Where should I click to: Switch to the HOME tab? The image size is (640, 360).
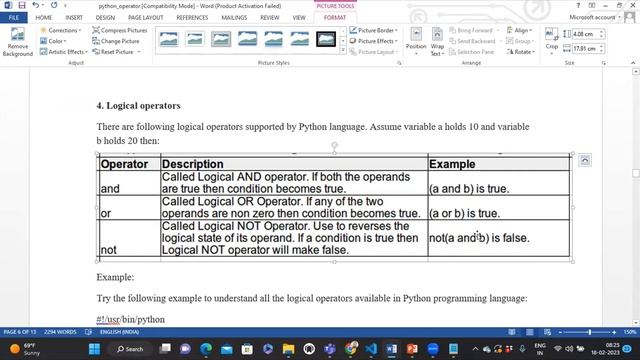[x=44, y=18]
